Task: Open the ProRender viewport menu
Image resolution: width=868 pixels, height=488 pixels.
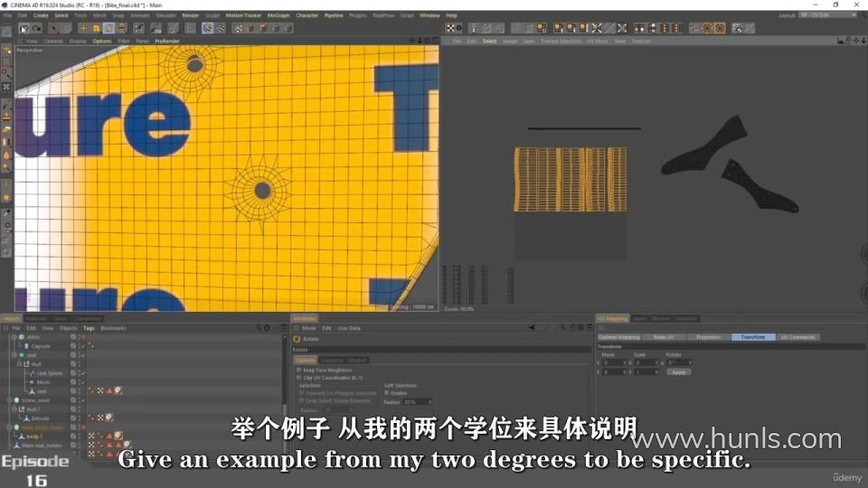Action: tap(167, 41)
